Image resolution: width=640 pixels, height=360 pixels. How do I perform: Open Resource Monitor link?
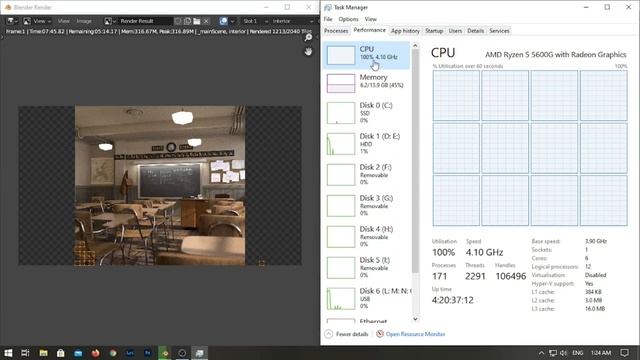(x=411, y=334)
